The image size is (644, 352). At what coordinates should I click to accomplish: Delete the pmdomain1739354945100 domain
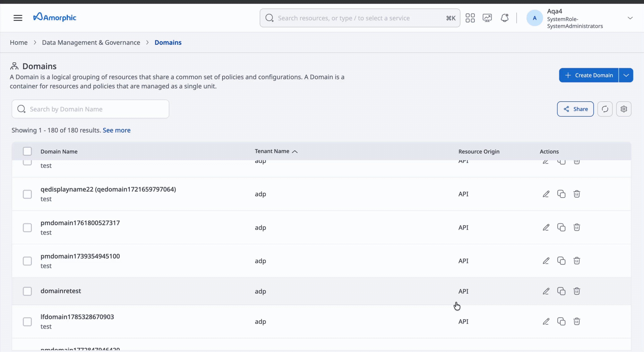click(577, 261)
